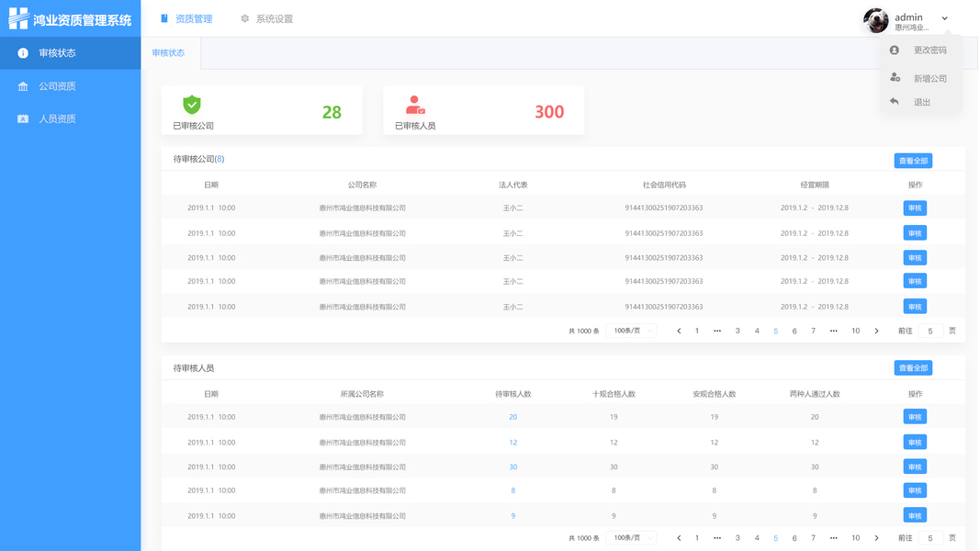Click the 退出 reply-arrow icon
This screenshot has height=551, width=980.
(895, 101)
